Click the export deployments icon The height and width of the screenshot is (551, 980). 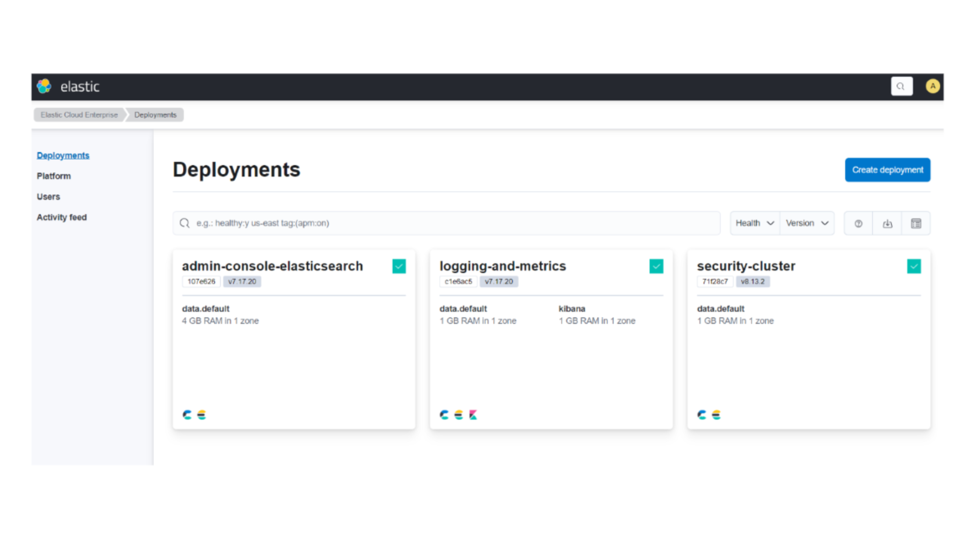(x=887, y=223)
